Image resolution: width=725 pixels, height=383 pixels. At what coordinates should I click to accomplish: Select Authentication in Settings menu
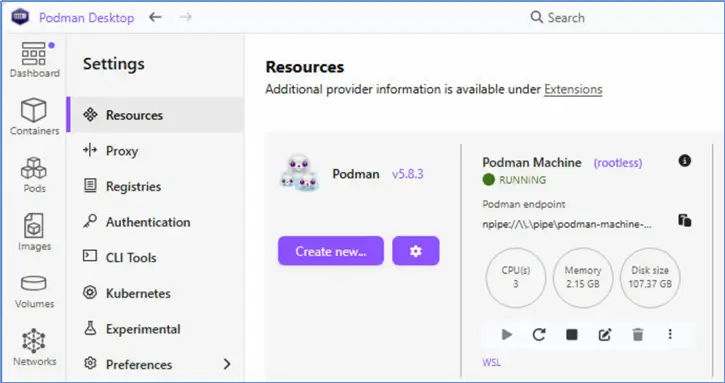(x=155, y=222)
